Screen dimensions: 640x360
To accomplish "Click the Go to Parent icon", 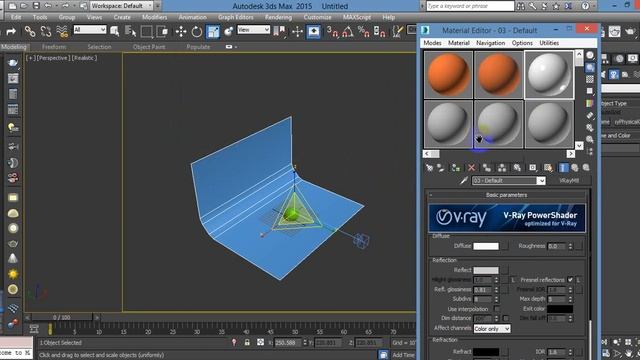I will pos(575,167).
